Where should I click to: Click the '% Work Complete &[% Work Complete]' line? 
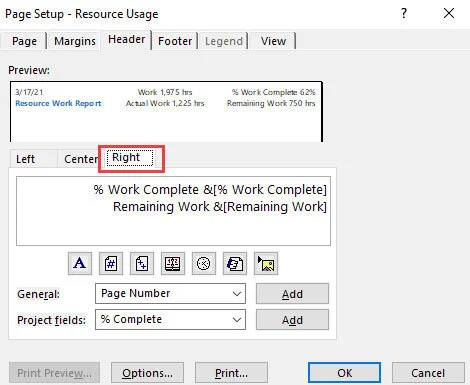tap(210, 190)
